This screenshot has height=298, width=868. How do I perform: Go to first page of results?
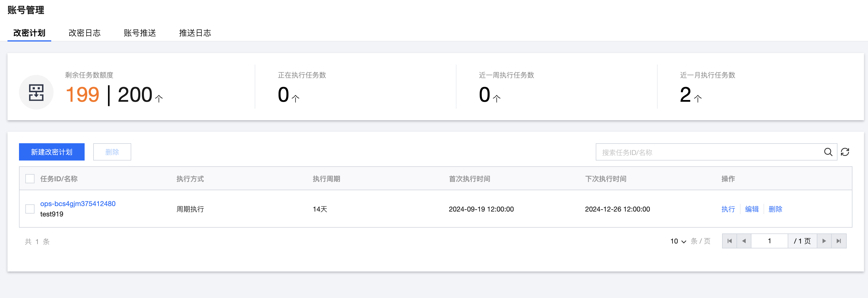pyautogui.click(x=730, y=241)
